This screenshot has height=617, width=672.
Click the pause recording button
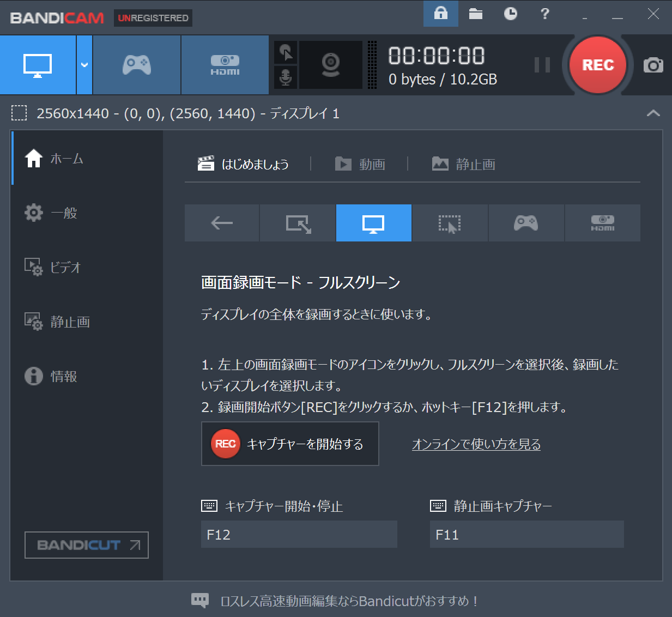point(542,65)
